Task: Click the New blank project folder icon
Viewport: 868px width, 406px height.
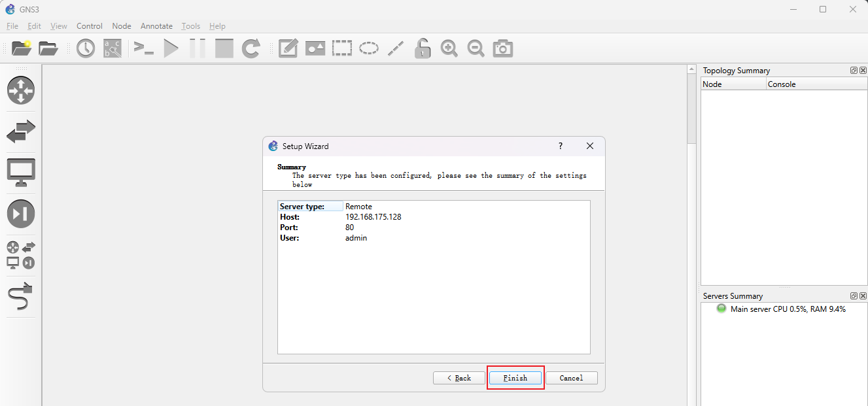Action: pos(22,48)
